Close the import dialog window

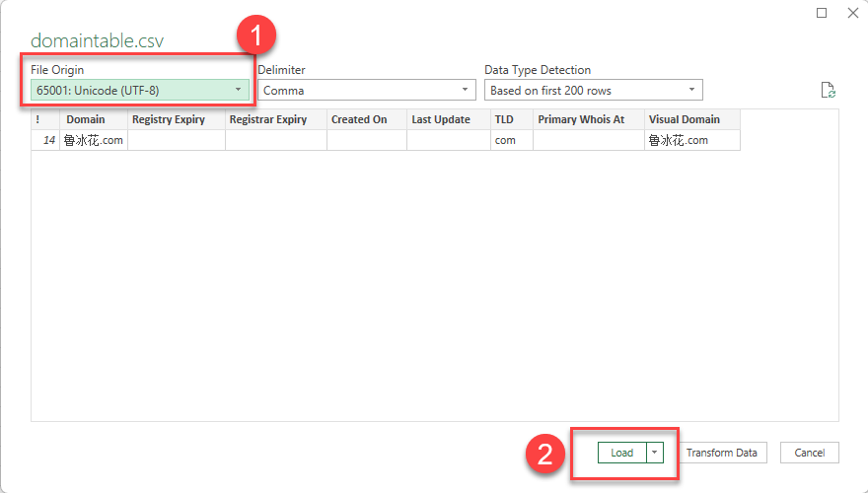tap(853, 13)
